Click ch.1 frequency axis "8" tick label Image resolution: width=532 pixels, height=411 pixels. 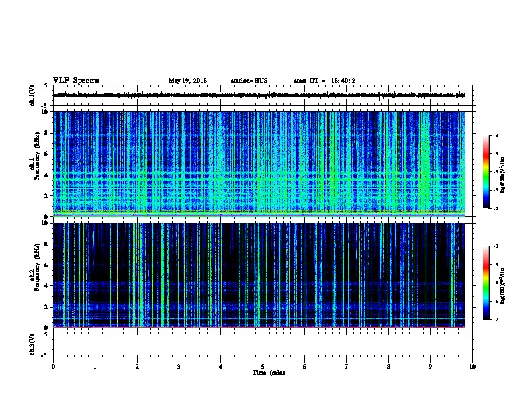click(46, 133)
